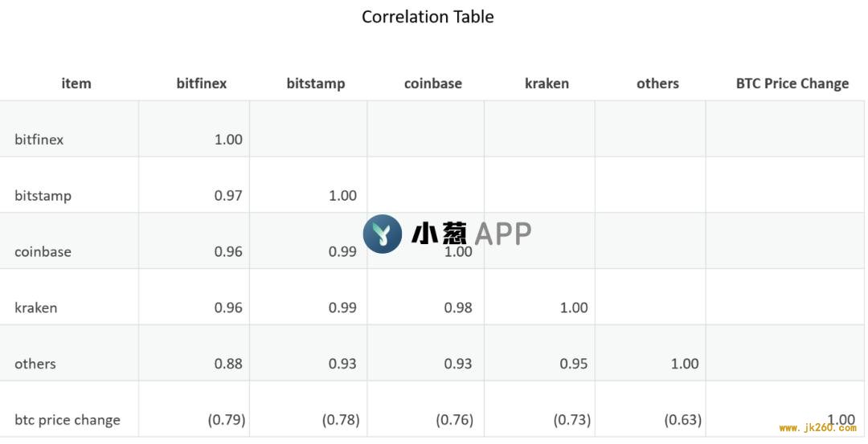Viewport: 868px width, 444px height.
Task: Select the bitfinex column header
Action: tap(202, 84)
